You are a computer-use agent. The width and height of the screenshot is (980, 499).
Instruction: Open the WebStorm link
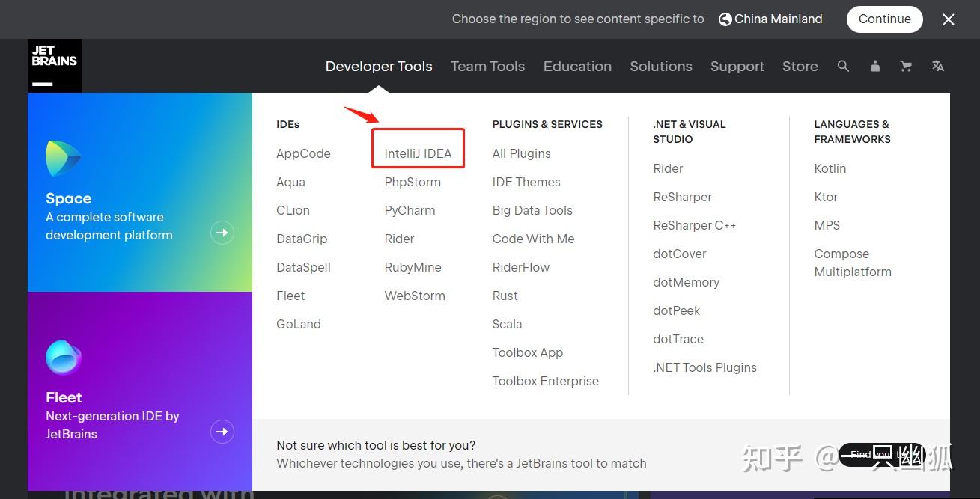pos(415,296)
